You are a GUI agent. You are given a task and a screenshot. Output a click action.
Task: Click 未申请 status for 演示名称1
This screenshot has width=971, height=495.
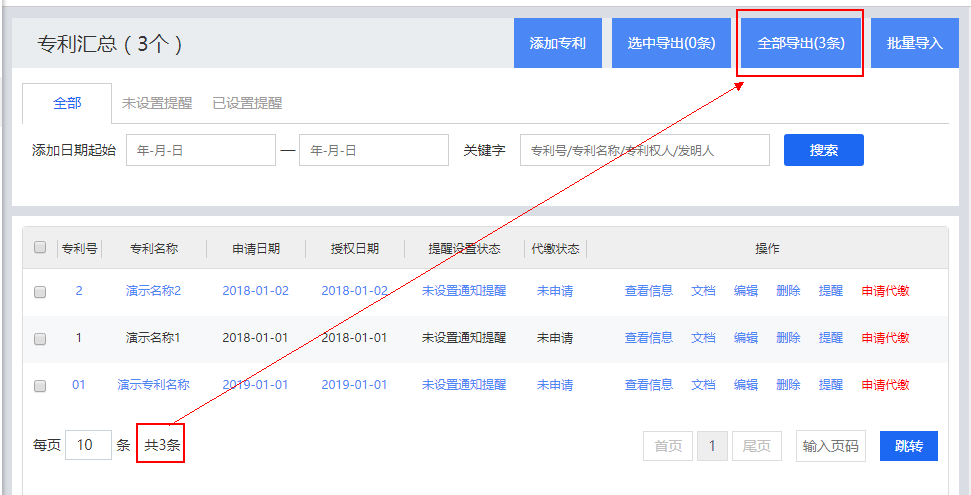tap(555, 338)
